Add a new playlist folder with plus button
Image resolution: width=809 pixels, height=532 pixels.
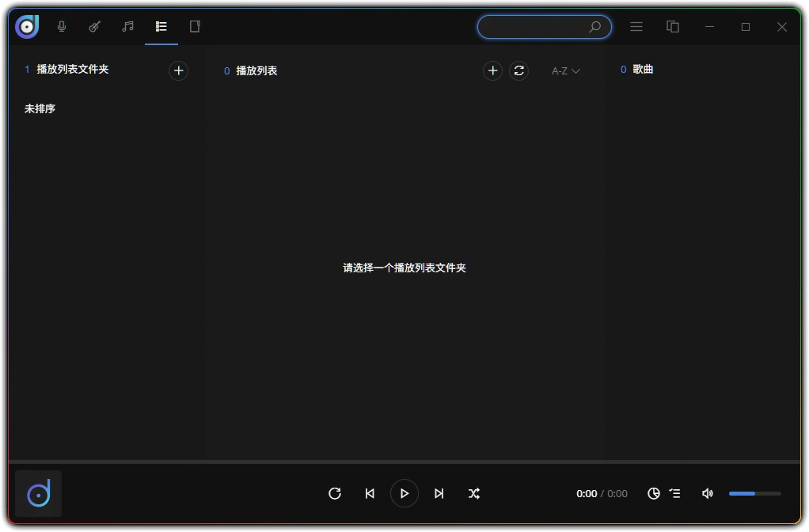click(179, 70)
